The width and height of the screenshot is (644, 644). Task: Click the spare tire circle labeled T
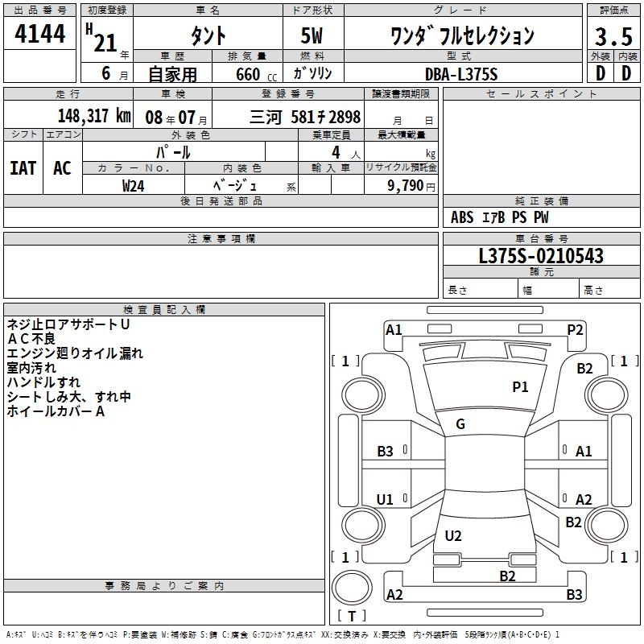pyautogui.click(x=352, y=588)
